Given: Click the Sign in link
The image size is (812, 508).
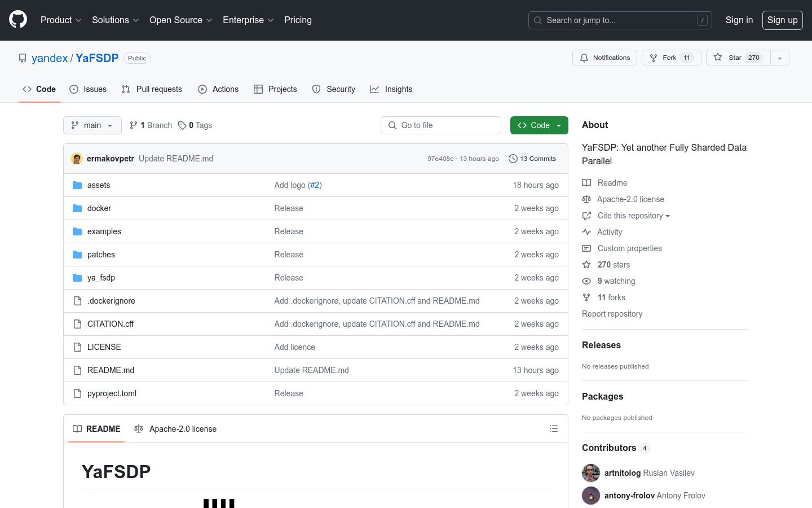Looking at the screenshot, I should 739,20.
